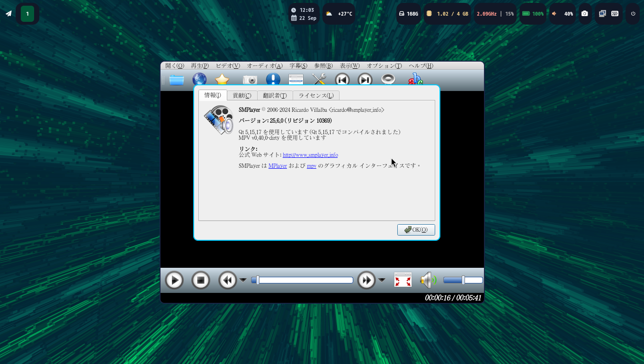Click the SMPlayer toolbar drag handle

[163, 80]
